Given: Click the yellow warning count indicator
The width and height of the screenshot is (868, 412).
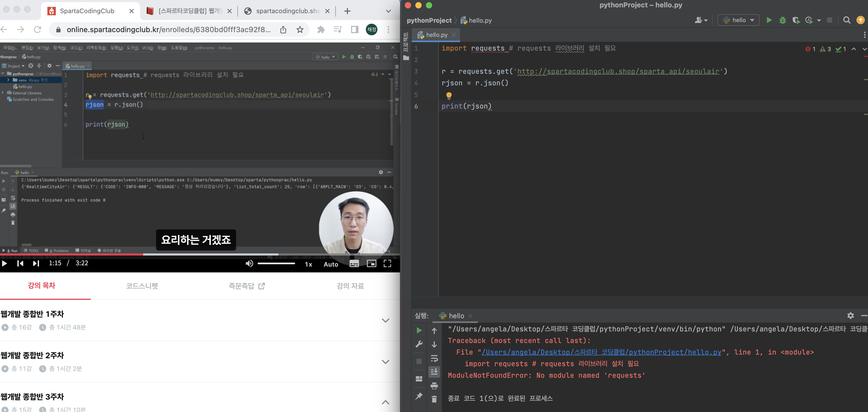Looking at the screenshot, I should tap(826, 49).
